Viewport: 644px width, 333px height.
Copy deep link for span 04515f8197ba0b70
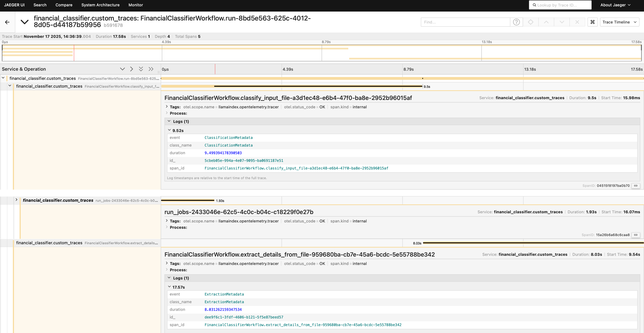click(635, 186)
